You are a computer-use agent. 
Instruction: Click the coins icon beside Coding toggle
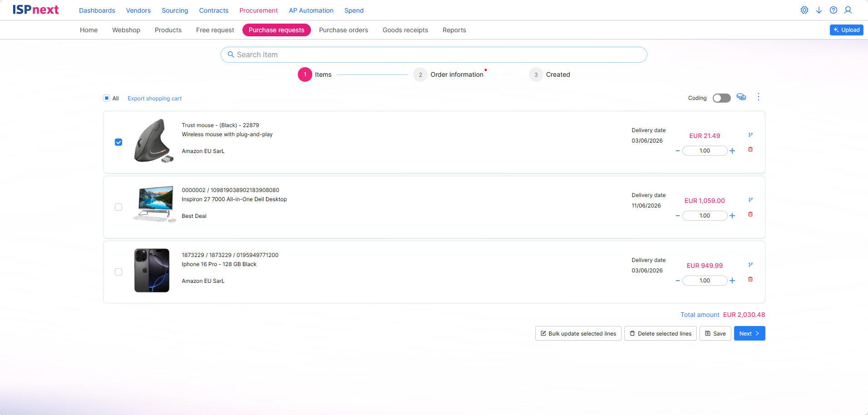click(741, 97)
